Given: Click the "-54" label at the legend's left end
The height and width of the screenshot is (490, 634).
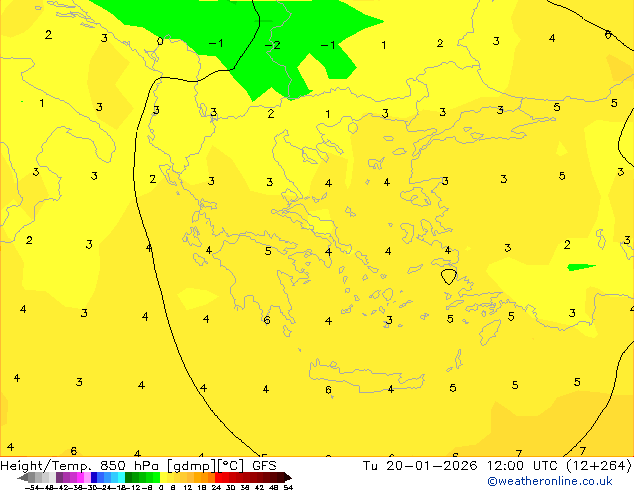Looking at the screenshot, I should click(32, 487).
